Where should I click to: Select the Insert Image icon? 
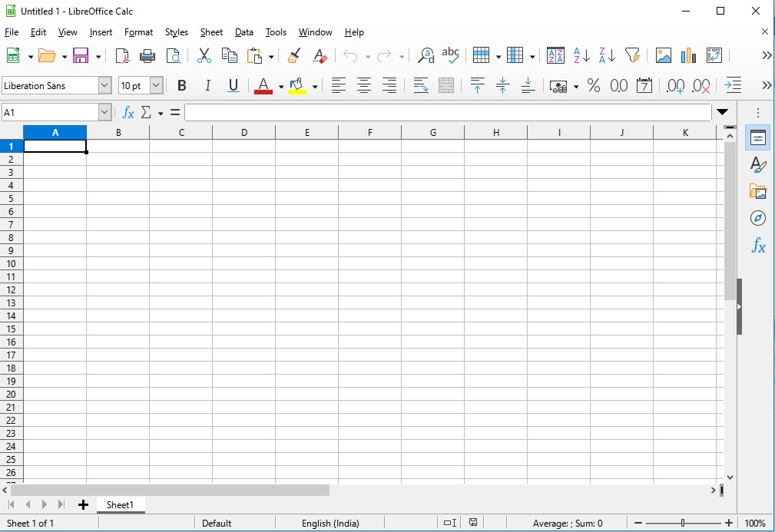662,55
